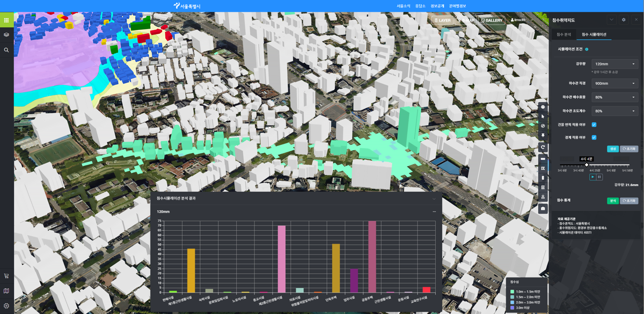Click the camera screenshot tool
This screenshot has height=314, width=644.
click(543, 208)
